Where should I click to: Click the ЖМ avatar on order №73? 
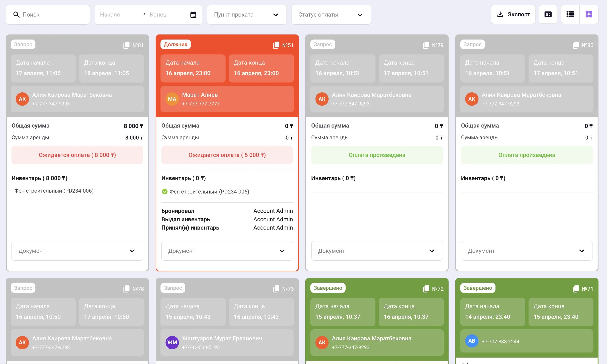tap(172, 342)
